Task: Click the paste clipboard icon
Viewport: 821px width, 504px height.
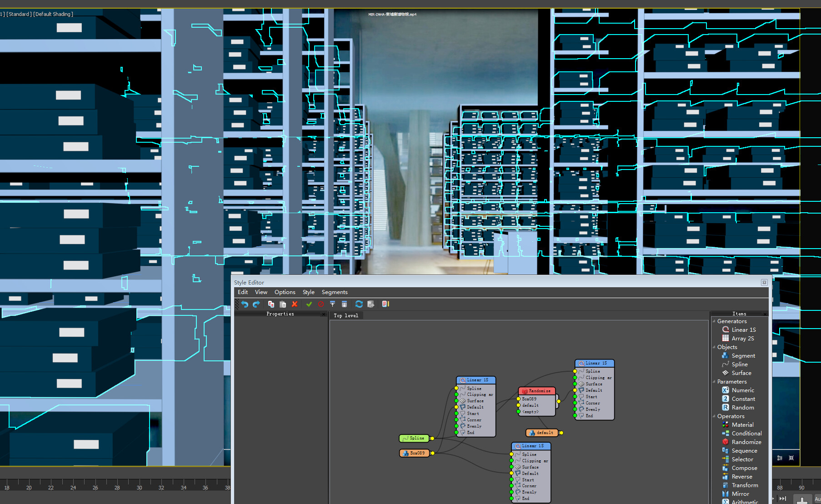Action: tap(283, 304)
